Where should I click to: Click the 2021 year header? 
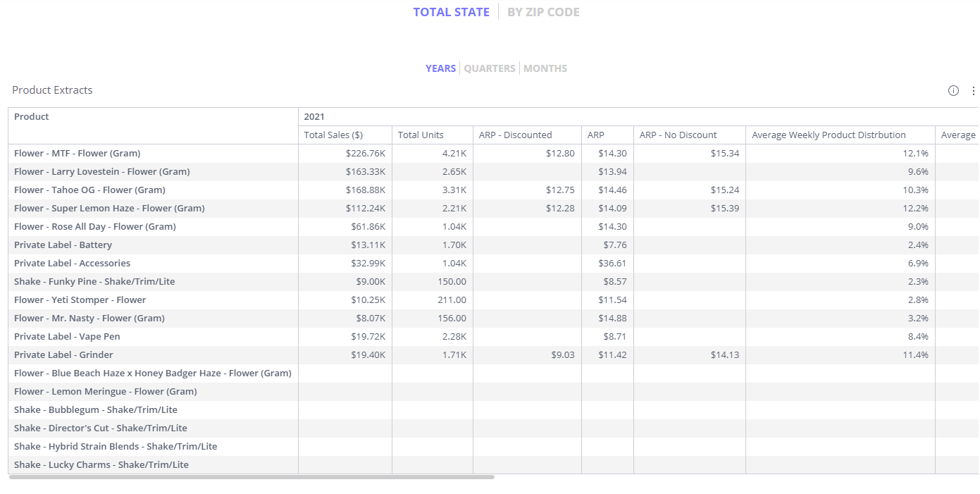(314, 117)
